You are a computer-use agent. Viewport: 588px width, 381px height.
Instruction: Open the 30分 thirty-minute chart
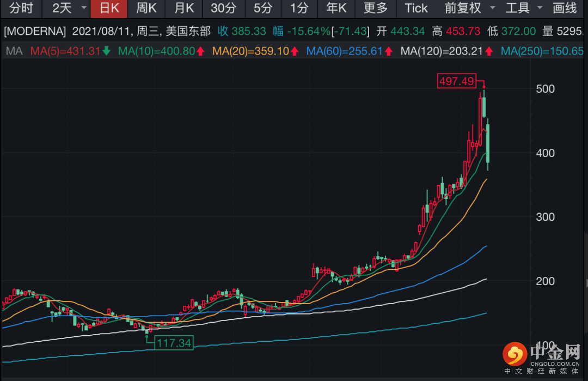point(224,8)
